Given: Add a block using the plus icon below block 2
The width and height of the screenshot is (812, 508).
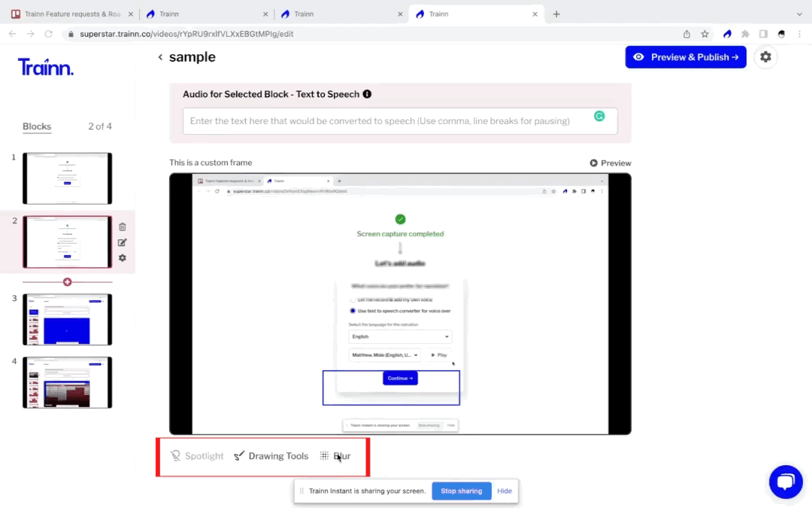Looking at the screenshot, I should tap(68, 282).
